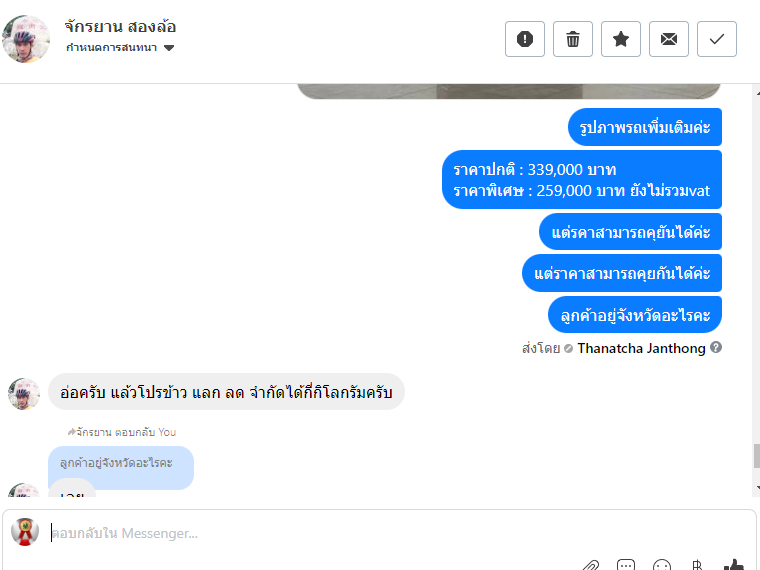Mark conversation unread with envelope icon
Viewport: 760px width, 570px height.
pos(668,39)
